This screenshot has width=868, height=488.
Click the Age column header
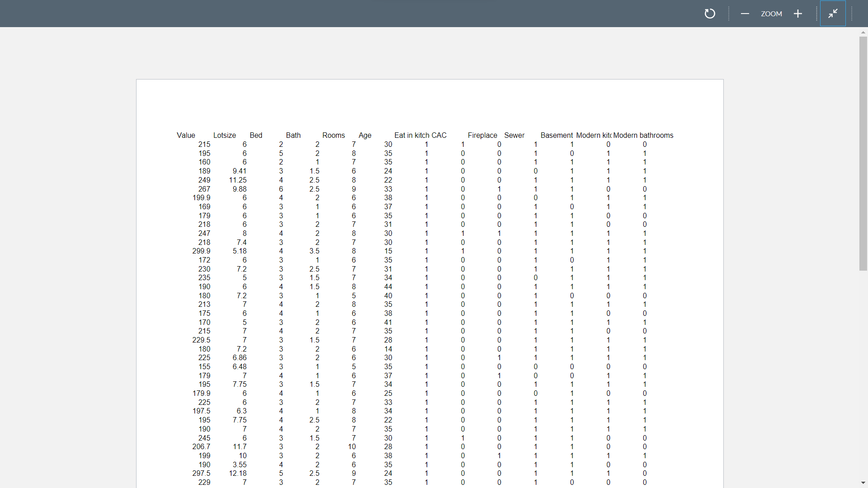(365, 135)
